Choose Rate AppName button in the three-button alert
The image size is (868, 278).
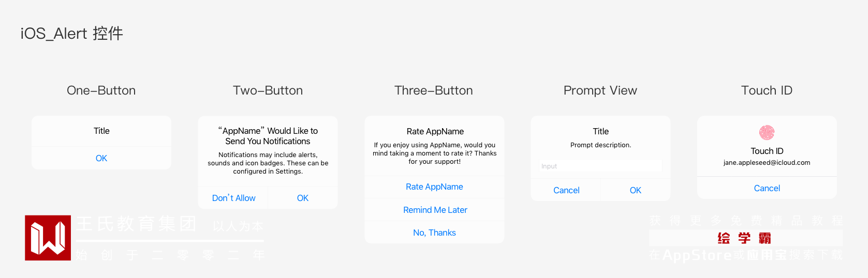pyautogui.click(x=434, y=187)
